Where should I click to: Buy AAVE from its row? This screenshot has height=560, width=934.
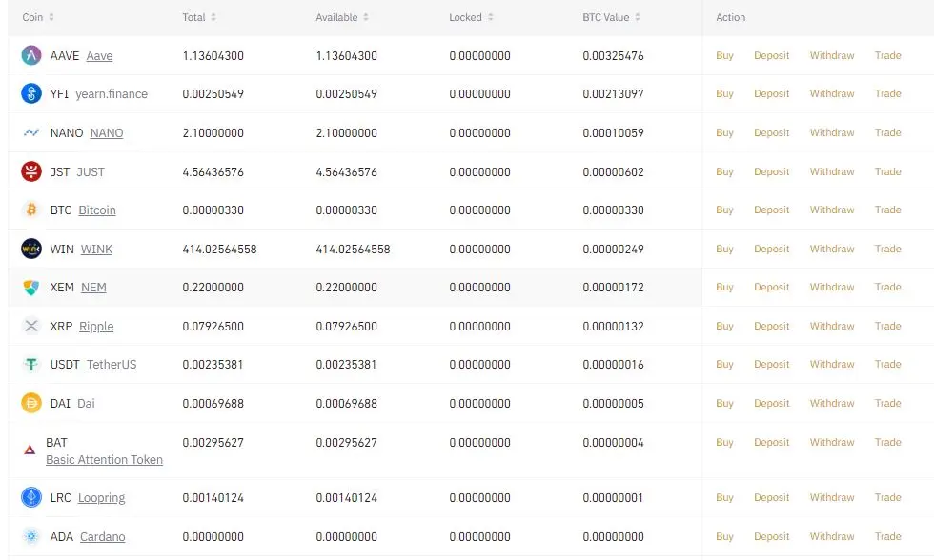724,55
